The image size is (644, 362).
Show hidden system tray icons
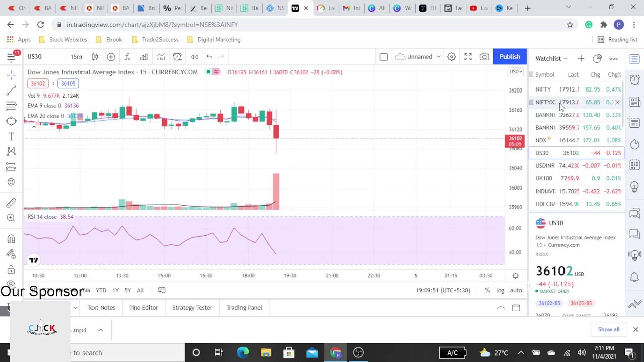coord(521,353)
